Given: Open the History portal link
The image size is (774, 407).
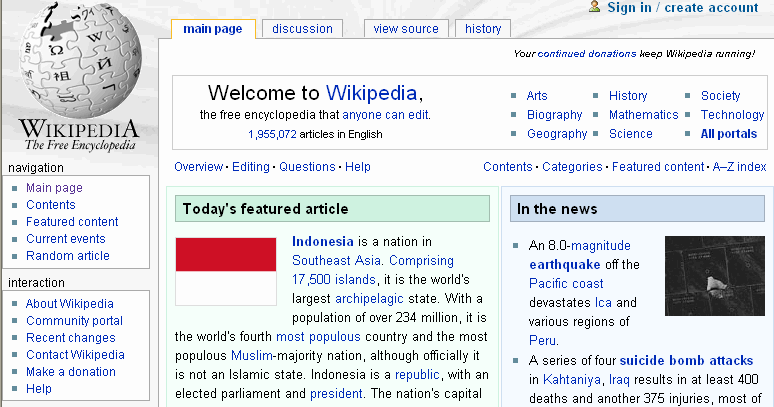Looking at the screenshot, I should coord(628,96).
